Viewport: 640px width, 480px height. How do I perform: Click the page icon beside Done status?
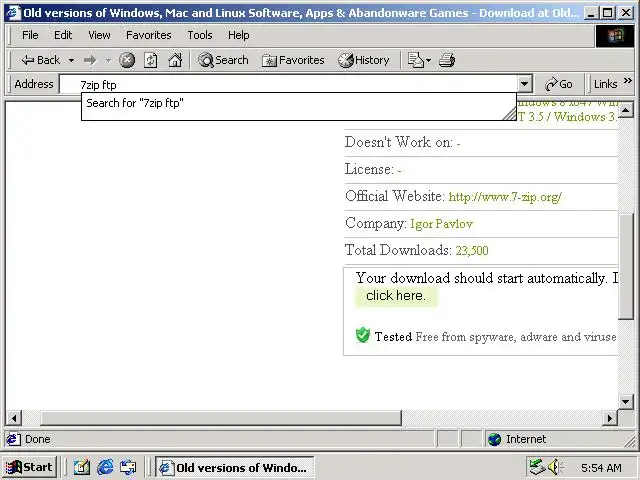tap(13, 439)
